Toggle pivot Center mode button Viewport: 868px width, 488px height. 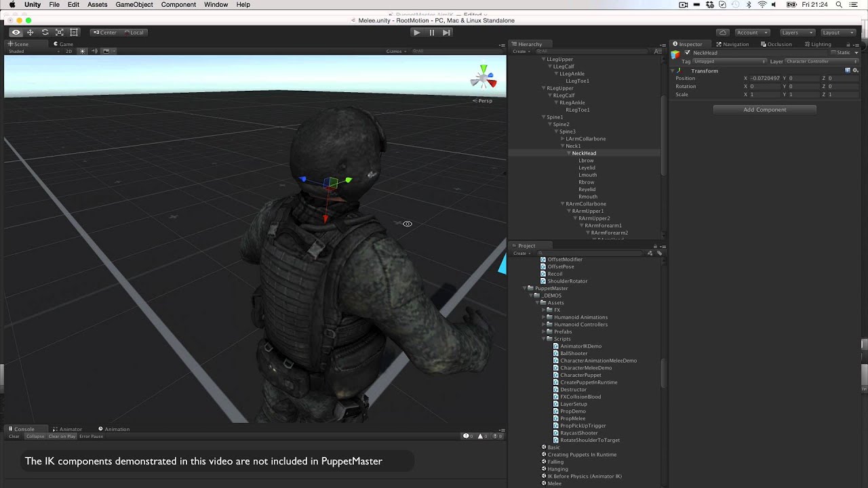point(104,32)
